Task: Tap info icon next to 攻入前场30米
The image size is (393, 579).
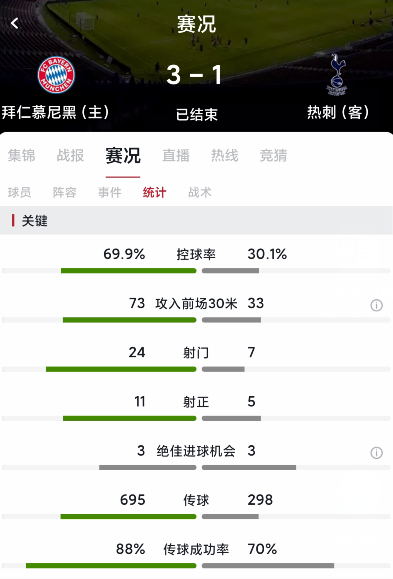Action: [376, 305]
